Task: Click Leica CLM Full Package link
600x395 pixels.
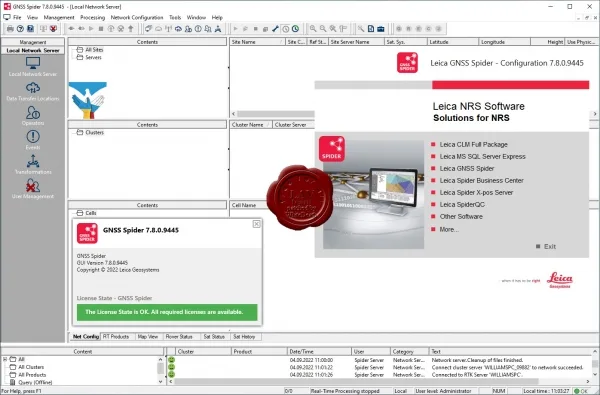Action: point(473,144)
